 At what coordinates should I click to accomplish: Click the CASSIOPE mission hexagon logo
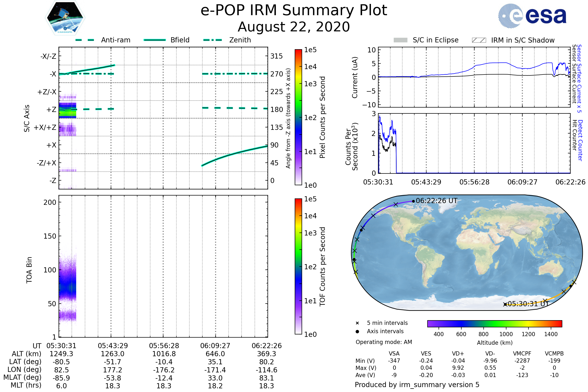(x=65, y=18)
